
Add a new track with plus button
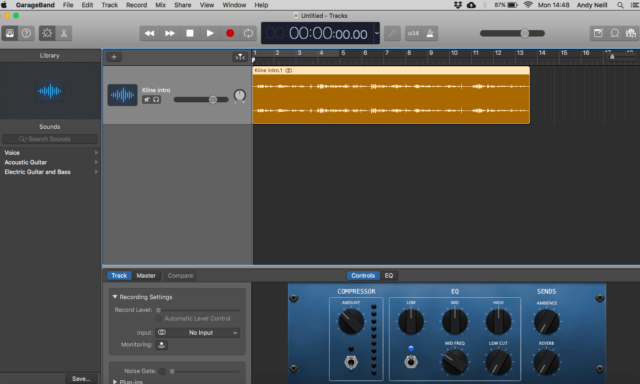click(x=114, y=57)
